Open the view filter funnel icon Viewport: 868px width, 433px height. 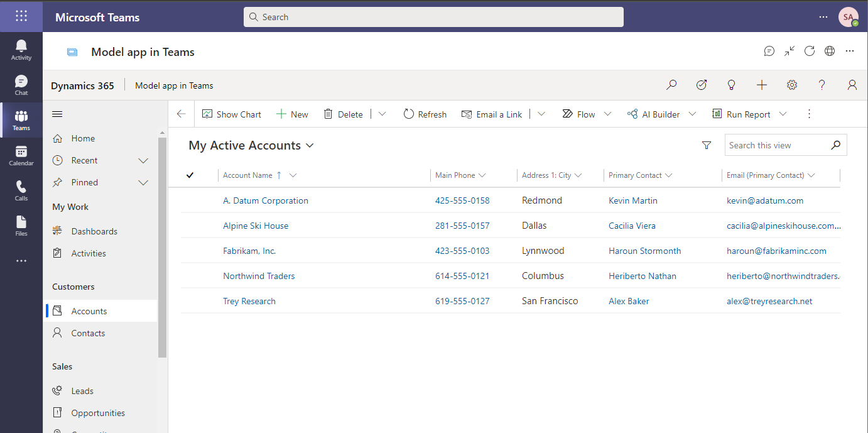(x=707, y=145)
